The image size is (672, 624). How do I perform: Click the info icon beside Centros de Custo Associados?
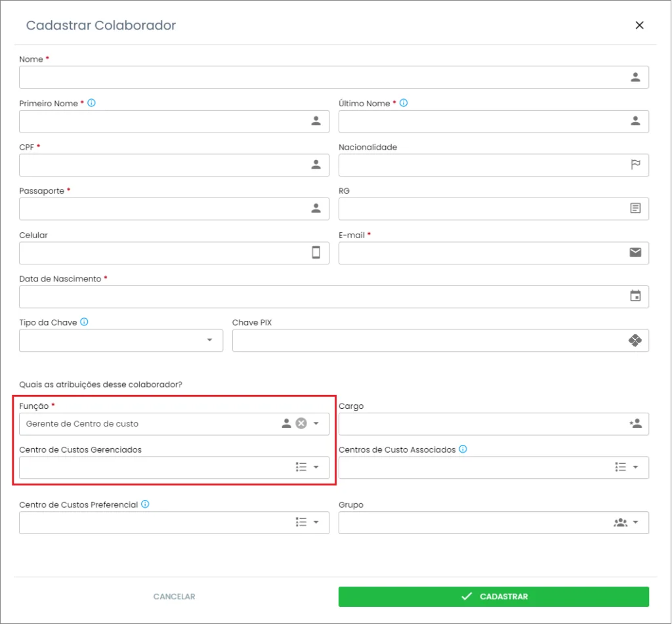tap(463, 449)
